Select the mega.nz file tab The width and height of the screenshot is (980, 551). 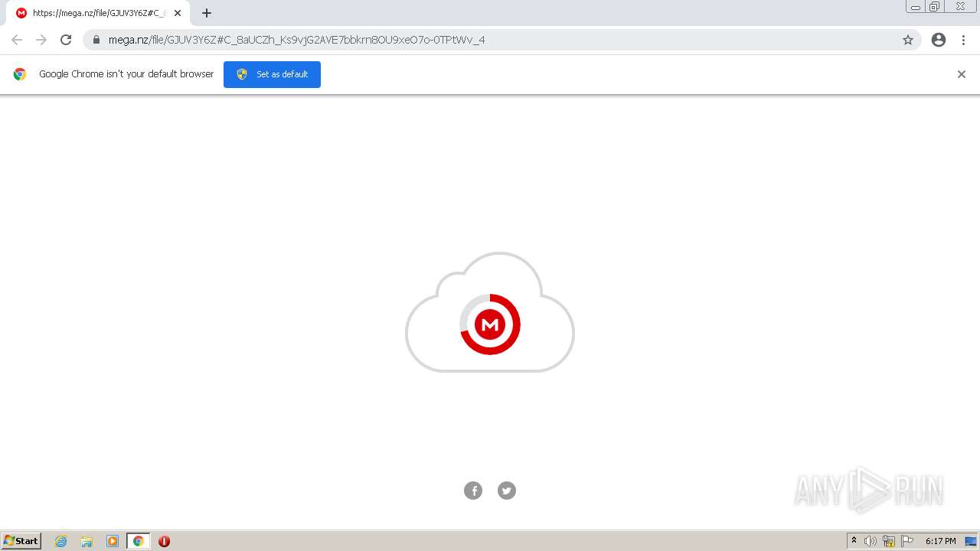pyautogui.click(x=99, y=13)
